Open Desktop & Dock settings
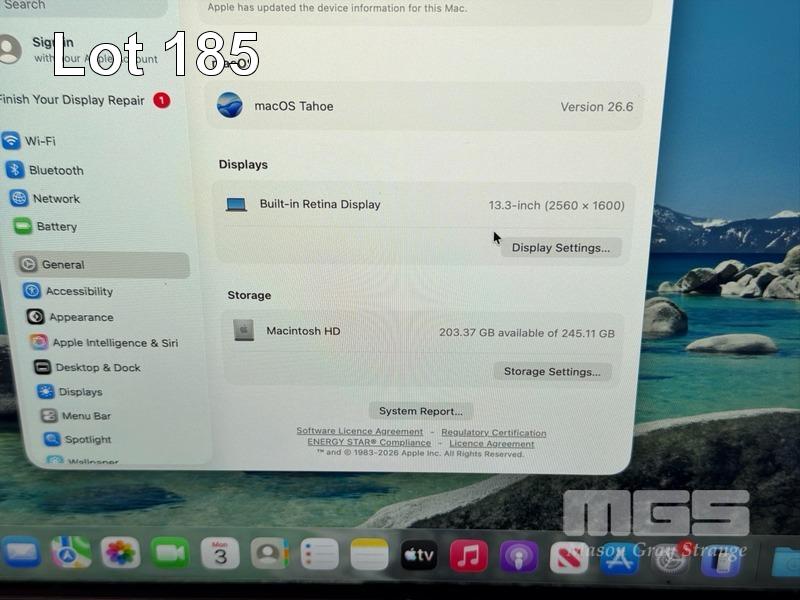The image size is (800, 600). coord(87,367)
